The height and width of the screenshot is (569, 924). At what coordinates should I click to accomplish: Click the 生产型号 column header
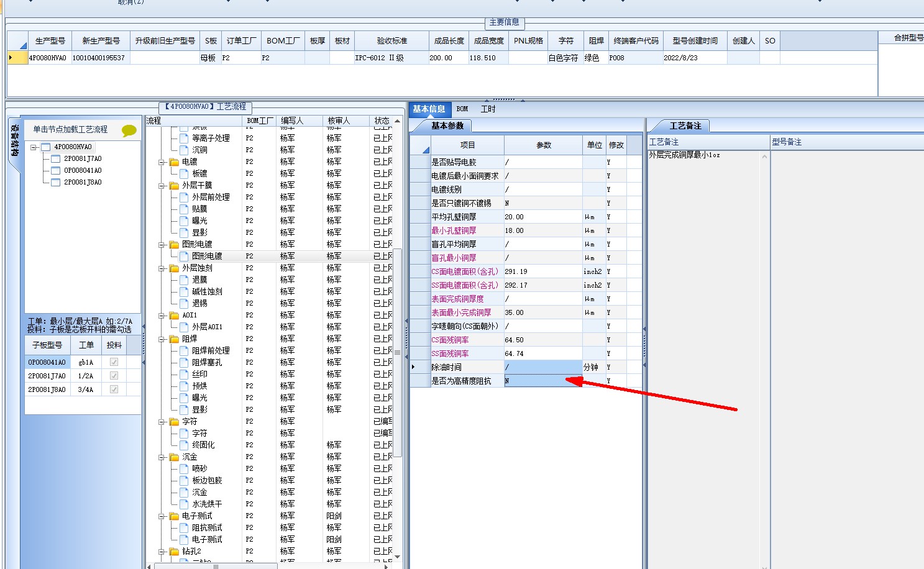pos(50,40)
